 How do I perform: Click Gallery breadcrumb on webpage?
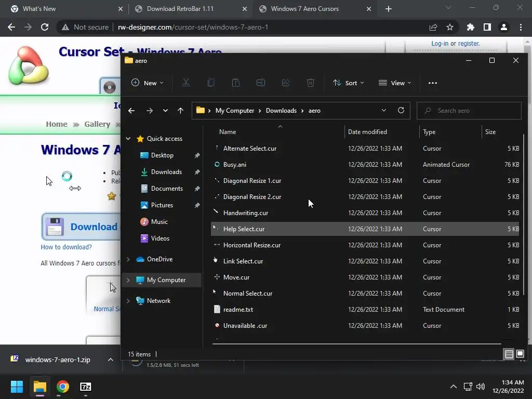point(97,124)
